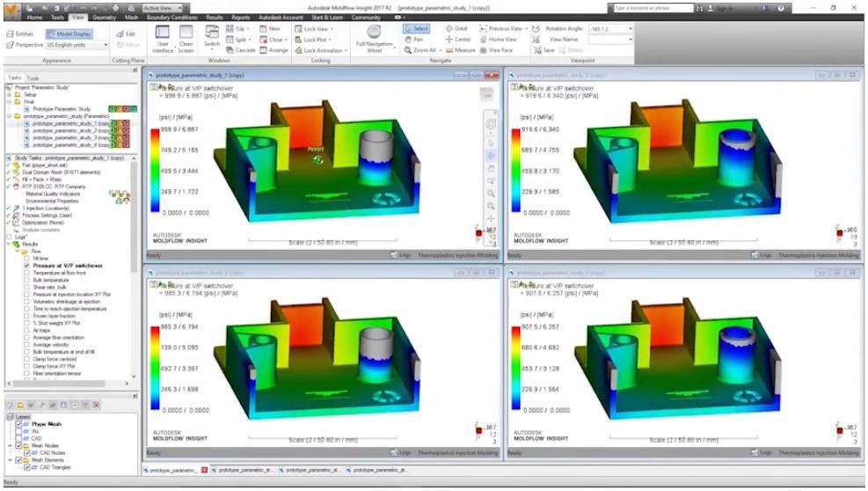Screen dimensions: 868x491
Task: Click Previous View button
Action: [x=501, y=28]
